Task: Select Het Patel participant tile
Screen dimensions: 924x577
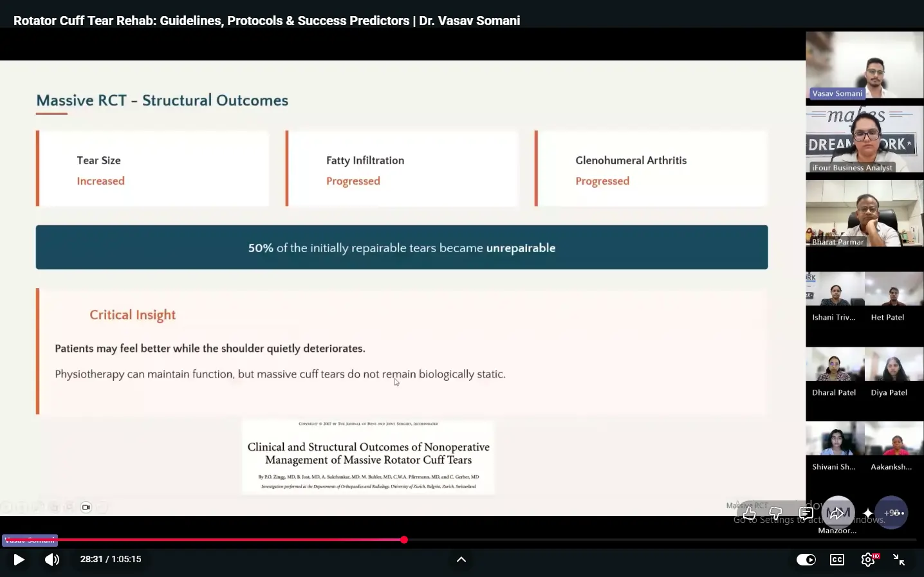Action: pos(894,297)
